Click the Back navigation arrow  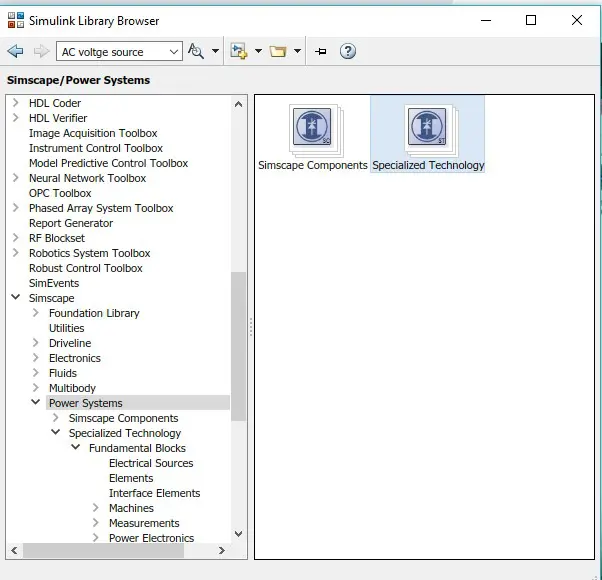click(x=15, y=51)
